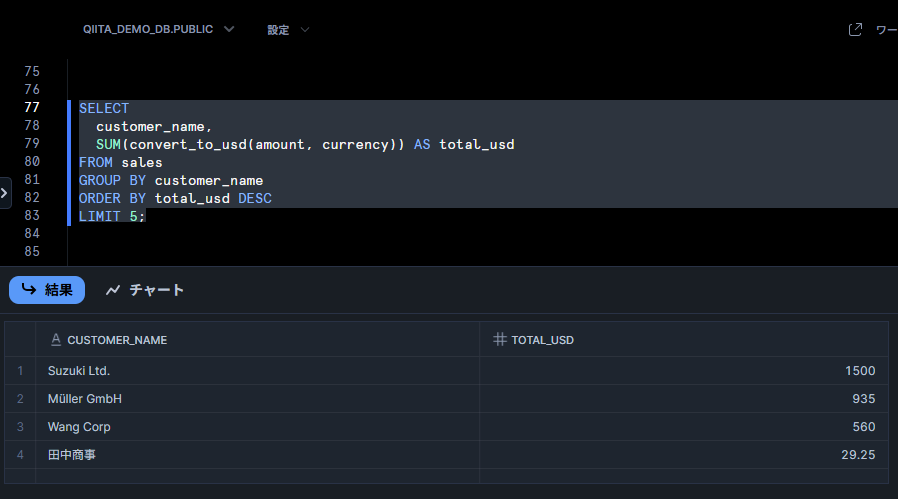Screen dimensions: 898x499
Task: Select the Müller GmbH cell
Action: click(257, 399)
